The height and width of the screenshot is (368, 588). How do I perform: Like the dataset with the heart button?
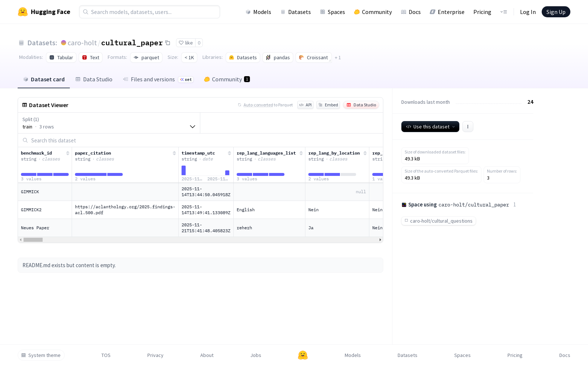tap(186, 43)
